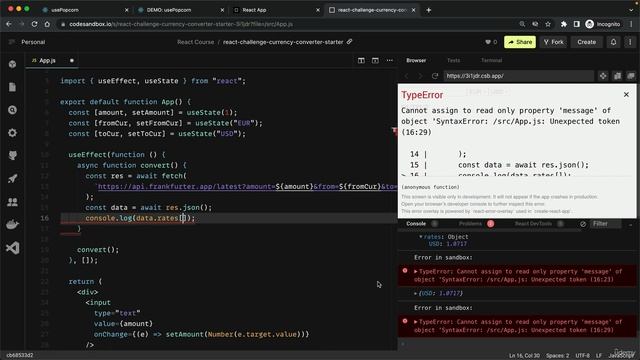Screen dimensions: 640x360
Task: Open the notifications bell
Action: (613, 42)
